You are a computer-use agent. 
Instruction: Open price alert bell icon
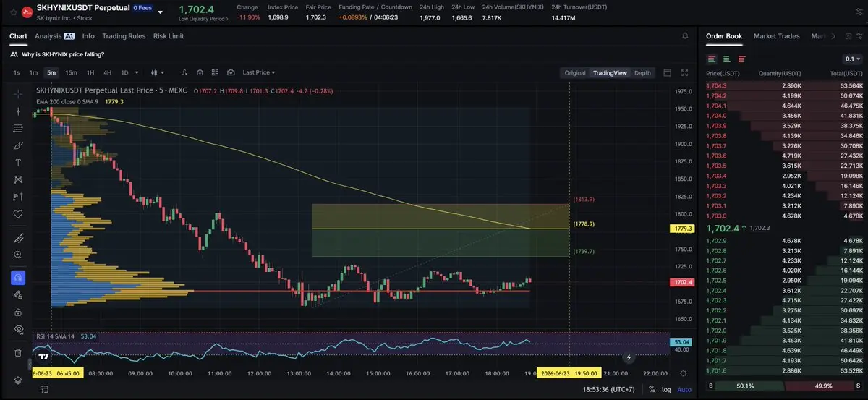tap(685, 35)
